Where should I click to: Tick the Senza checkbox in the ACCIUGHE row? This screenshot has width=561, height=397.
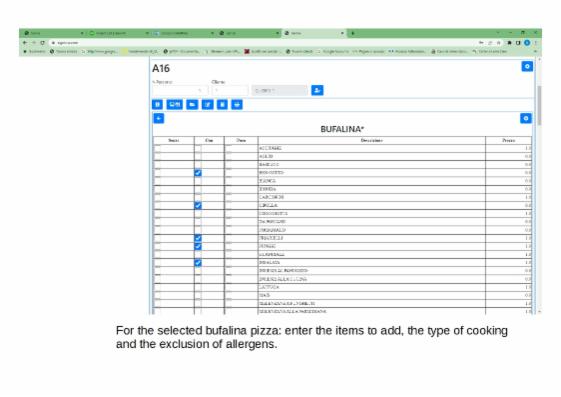pos(157,148)
